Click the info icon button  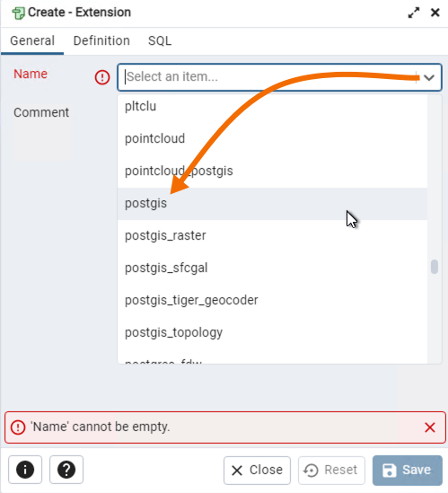(25, 470)
